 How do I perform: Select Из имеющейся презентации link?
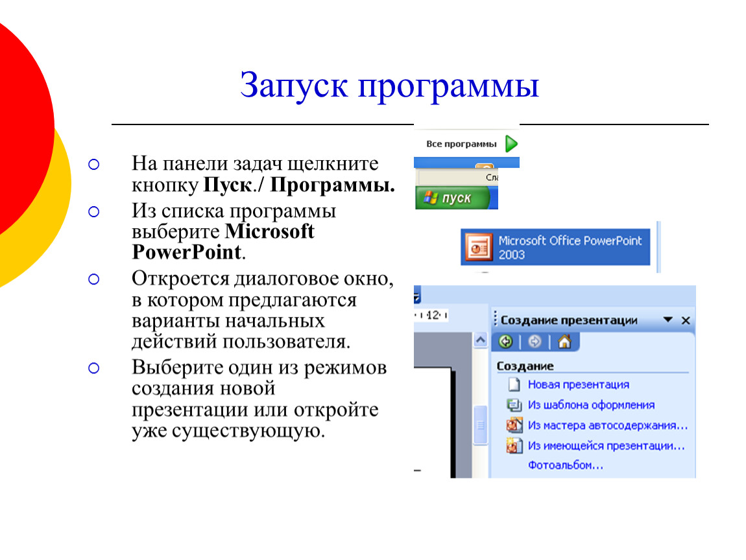pyautogui.click(x=606, y=446)
